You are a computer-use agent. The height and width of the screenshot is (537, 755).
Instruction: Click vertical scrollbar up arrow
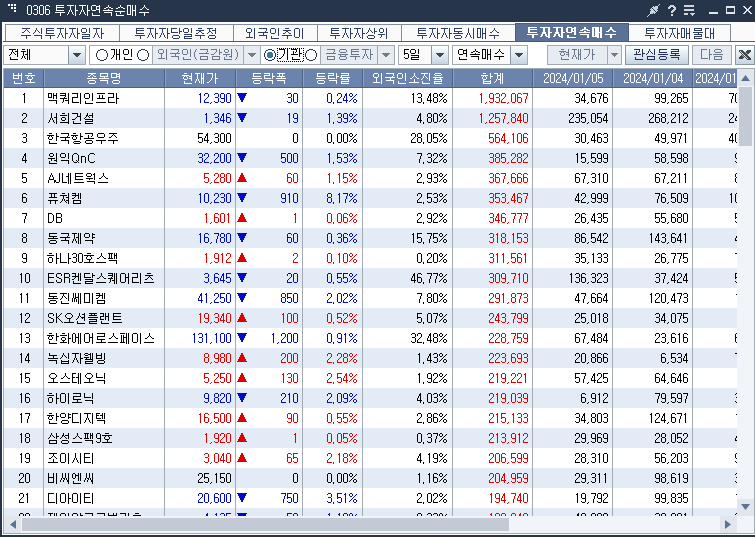(x=745, y=78)
